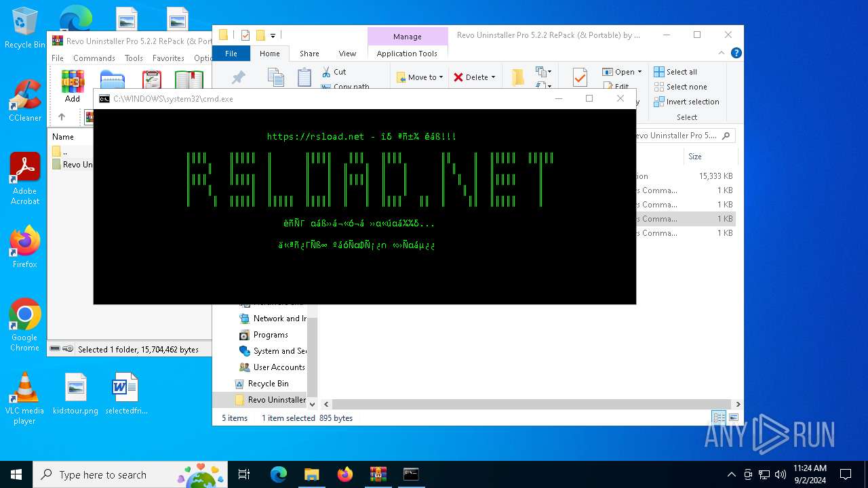The image size is (868, 488).
Task: Collapse the Explorer ribbon with chevron
Action: tap(723, 53)
